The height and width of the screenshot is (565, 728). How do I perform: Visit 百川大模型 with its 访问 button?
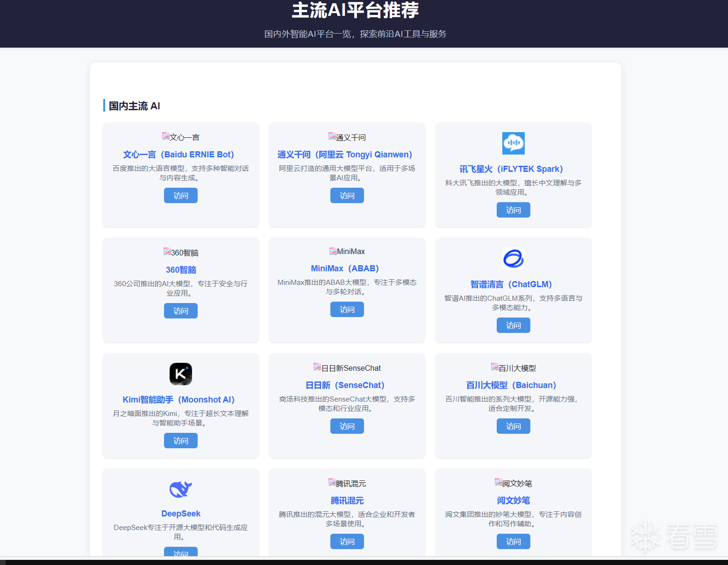[x=514, y=426]
